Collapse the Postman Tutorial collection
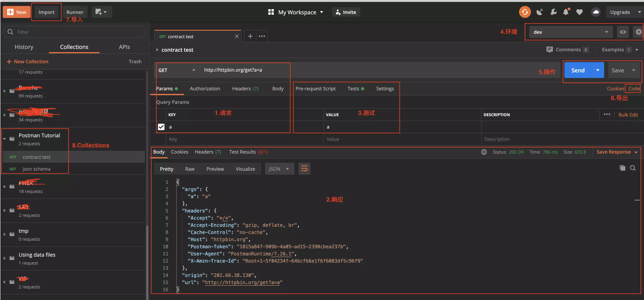This screenshot has height=300, width=644. (x=4, y=139)
